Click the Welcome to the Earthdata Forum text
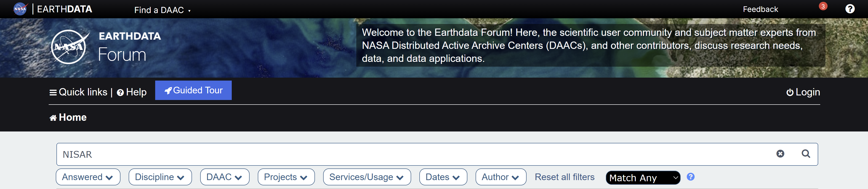 tap(589, 45)
